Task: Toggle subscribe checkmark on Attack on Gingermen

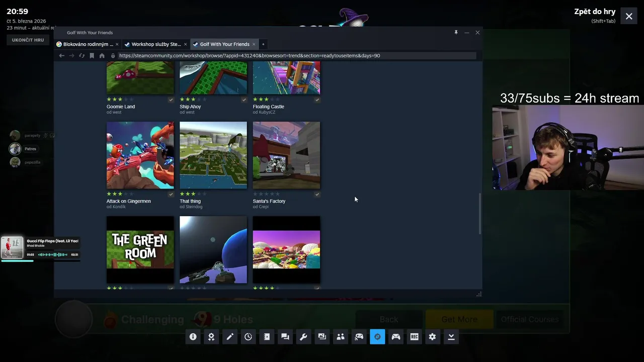Action: (171, 194)
